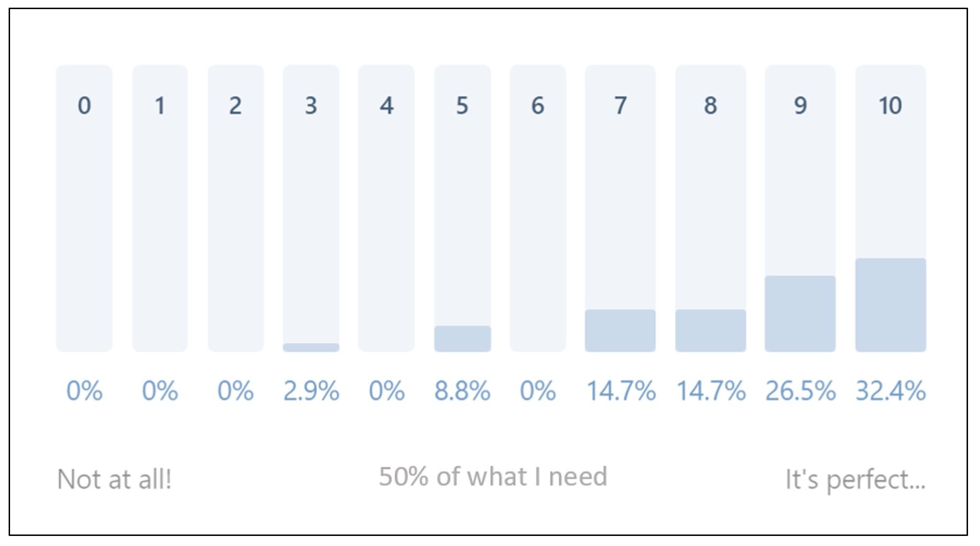Click the filled portion of bar 9

pos(800,314)
